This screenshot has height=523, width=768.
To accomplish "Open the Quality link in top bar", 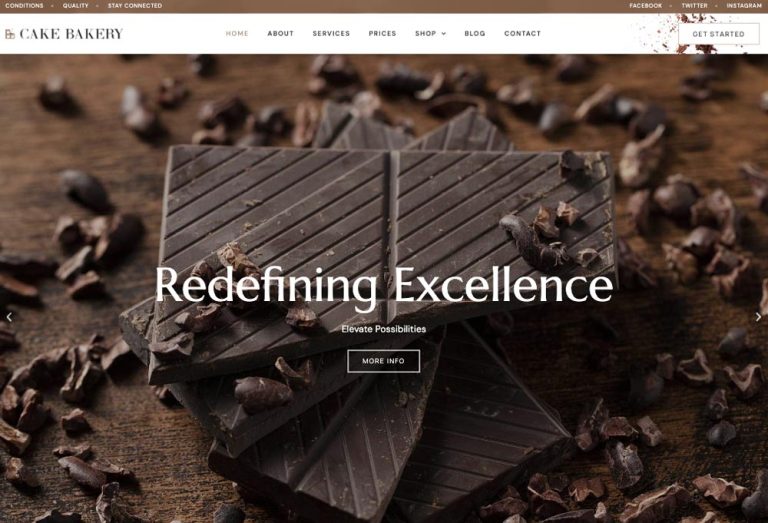I will tap(75, 6).
